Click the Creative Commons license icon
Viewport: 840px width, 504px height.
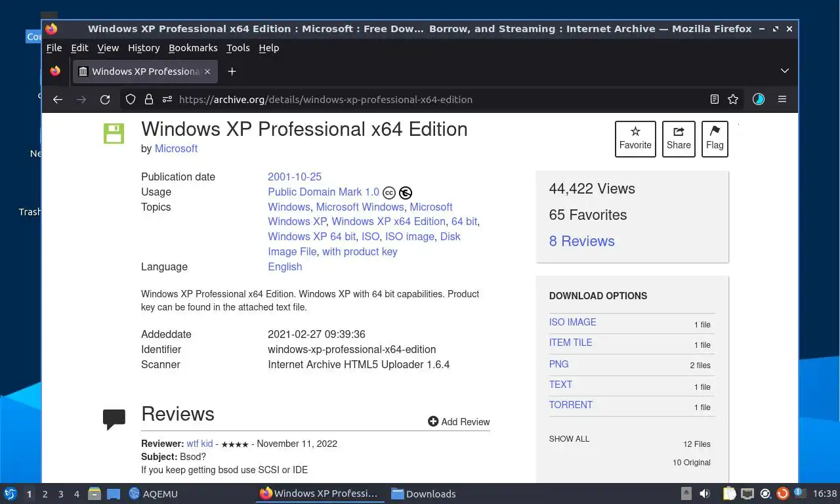(x=389, y=193)
